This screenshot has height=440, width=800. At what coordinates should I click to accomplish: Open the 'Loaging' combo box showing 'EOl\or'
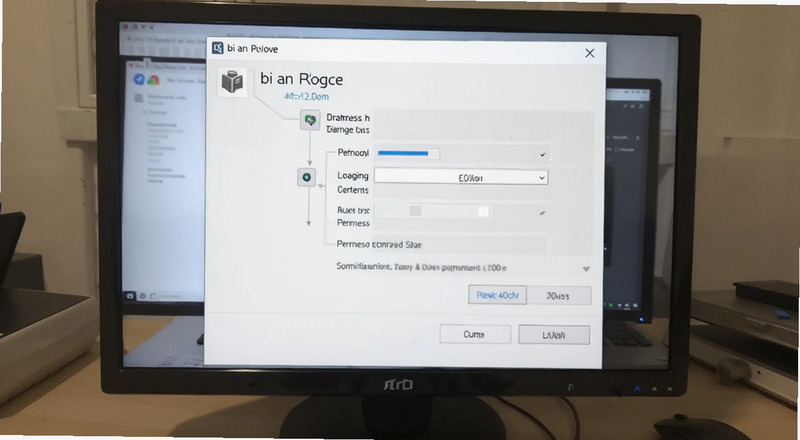pyautogui.click(x=461, y=177)
